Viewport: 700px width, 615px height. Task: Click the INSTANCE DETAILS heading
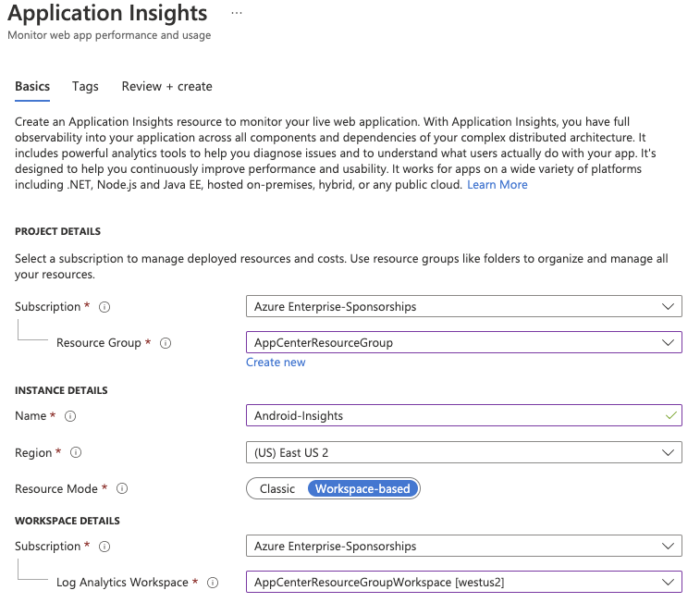tap(61, 390)
